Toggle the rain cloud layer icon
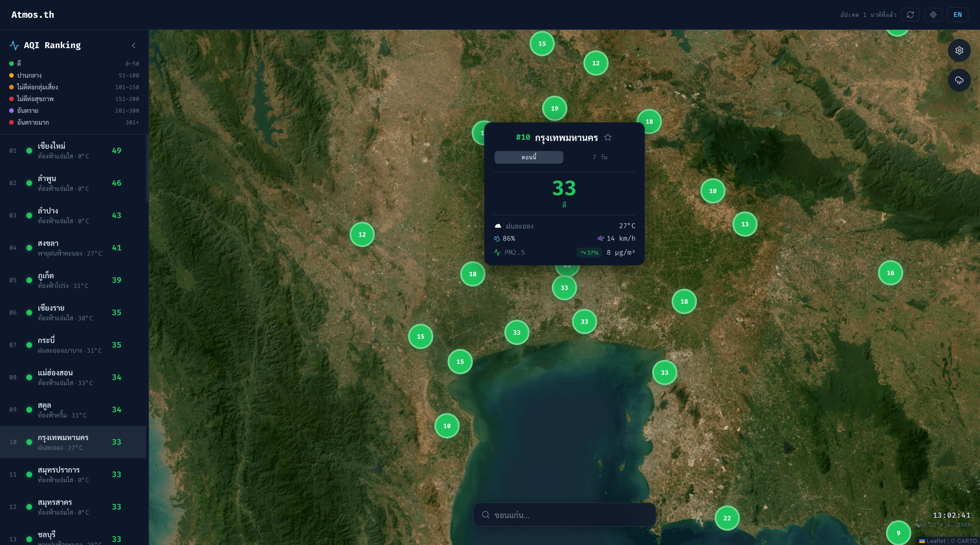The height and width of the screenshot is (545, 980). 959,80
